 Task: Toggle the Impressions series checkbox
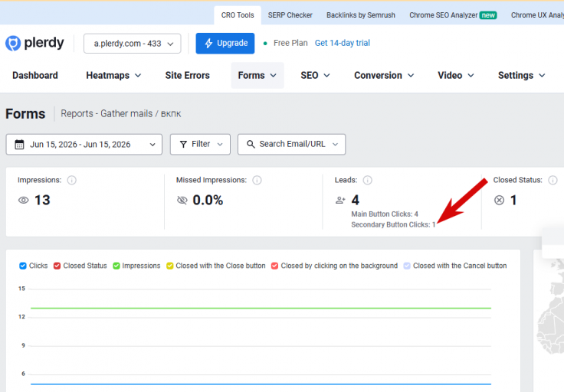[116, 266]
